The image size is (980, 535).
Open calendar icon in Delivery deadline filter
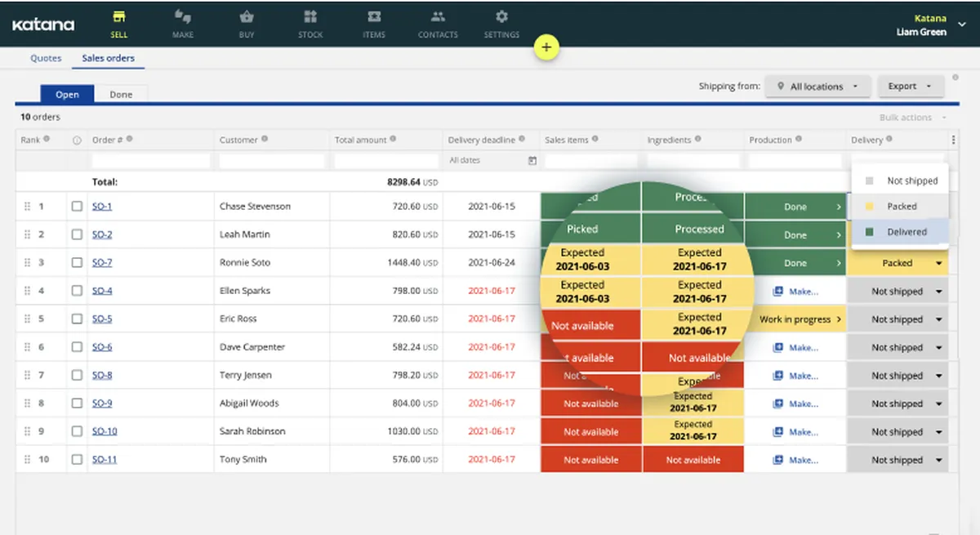532,161
